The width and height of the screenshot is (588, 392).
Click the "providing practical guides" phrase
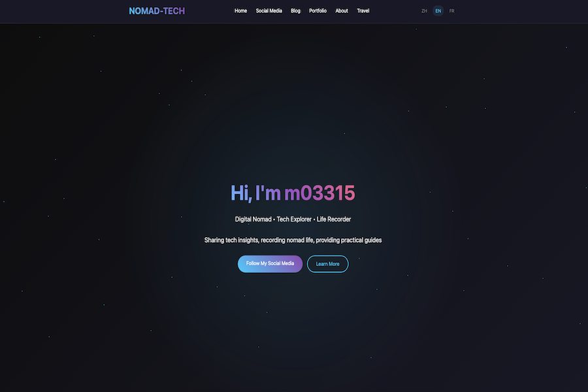[x=349, y=240]
